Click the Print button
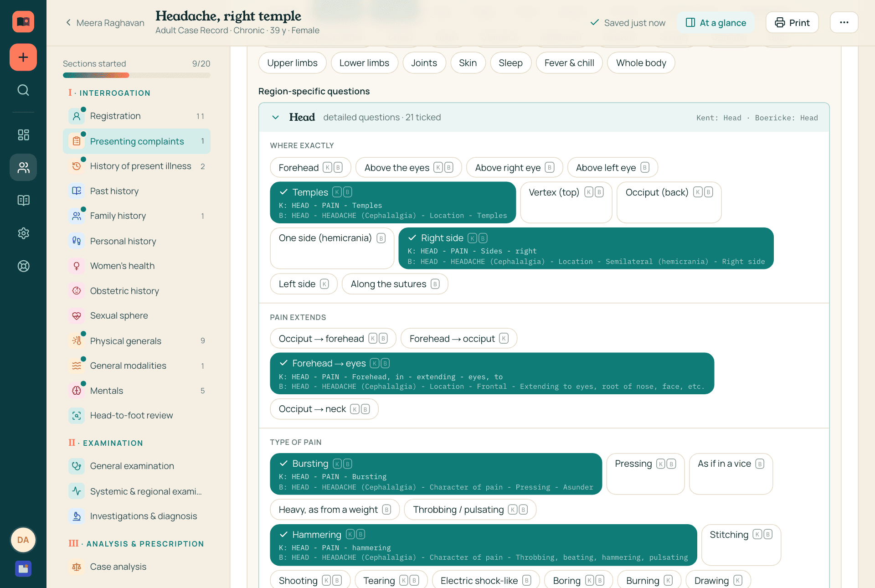The image size is (875, 588). click(792, 22)
